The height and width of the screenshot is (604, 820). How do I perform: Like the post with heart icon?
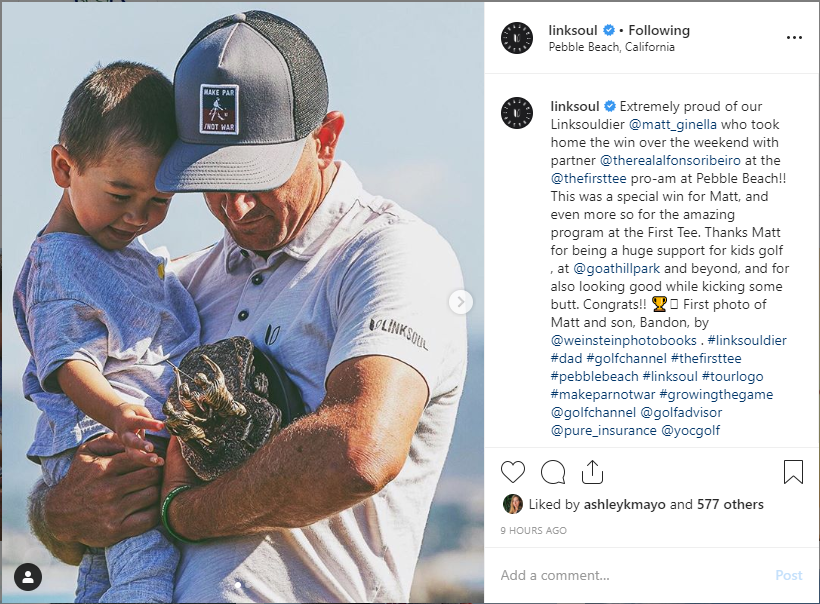pos(512,472)
